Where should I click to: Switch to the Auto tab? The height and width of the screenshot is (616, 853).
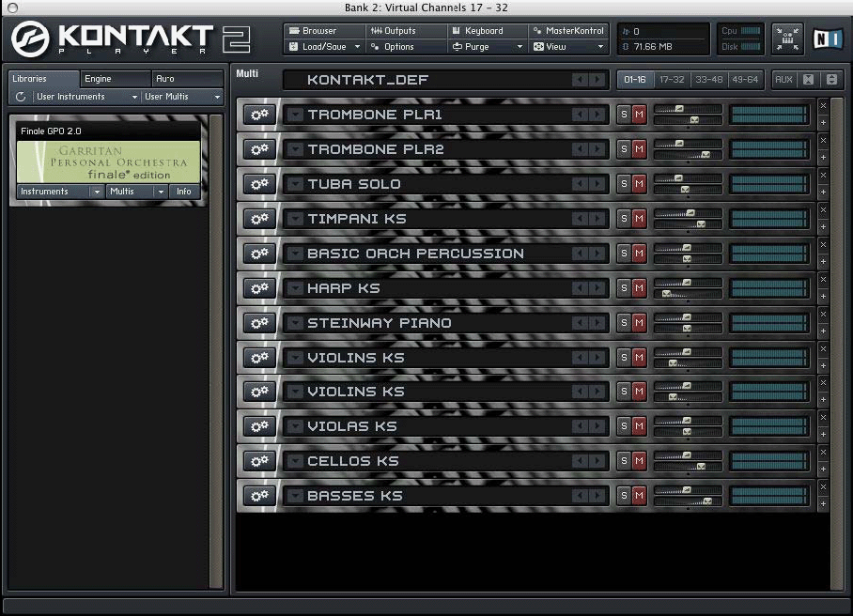tap(187, 79)
